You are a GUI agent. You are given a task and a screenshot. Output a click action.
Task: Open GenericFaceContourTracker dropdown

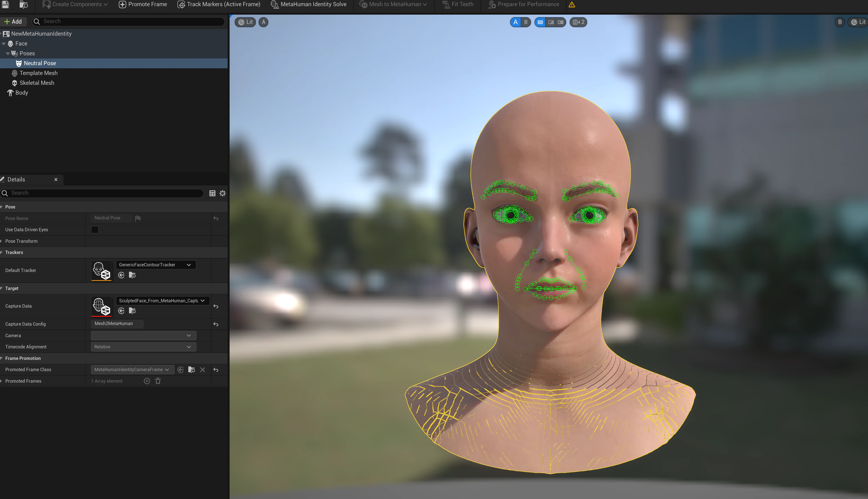click(x=156, y=265)
